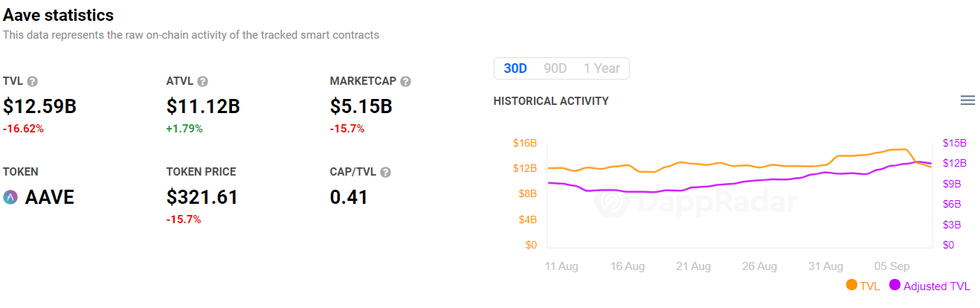Click the +1.79% ATVL change

(184, 129)
